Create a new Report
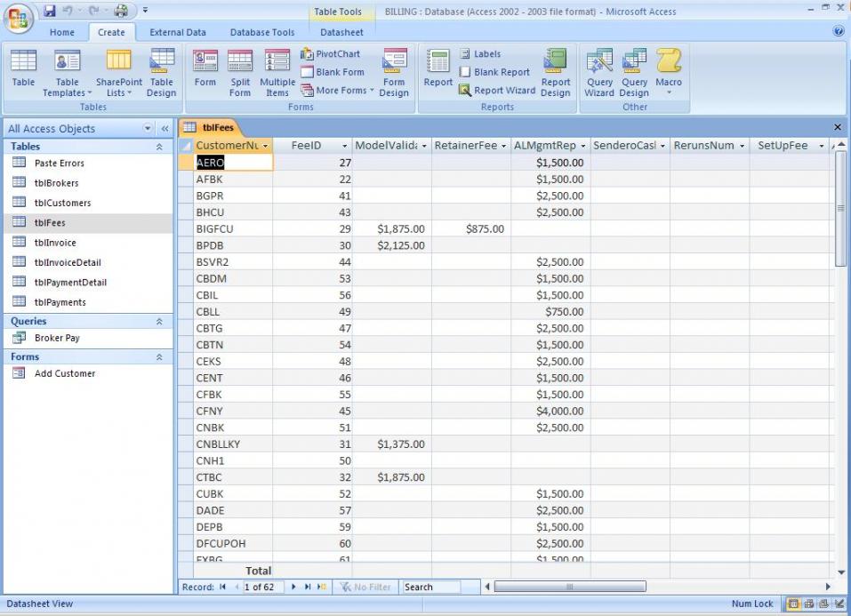This screenshot has height=616, width=851. 438,68
